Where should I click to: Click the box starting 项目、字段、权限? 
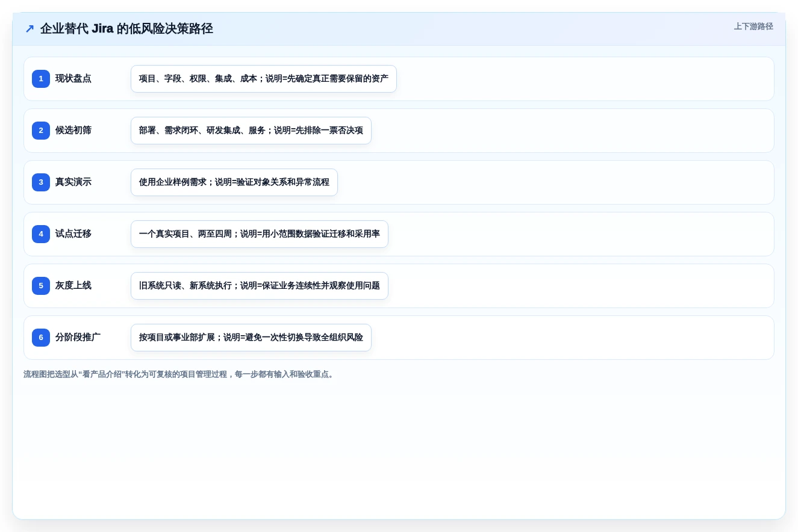click(x=264, y=79)
